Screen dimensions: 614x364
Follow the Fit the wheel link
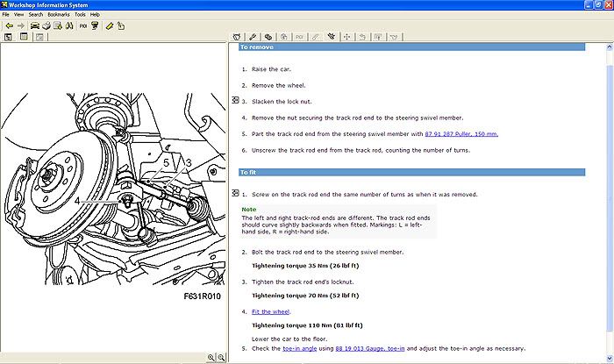270,312
